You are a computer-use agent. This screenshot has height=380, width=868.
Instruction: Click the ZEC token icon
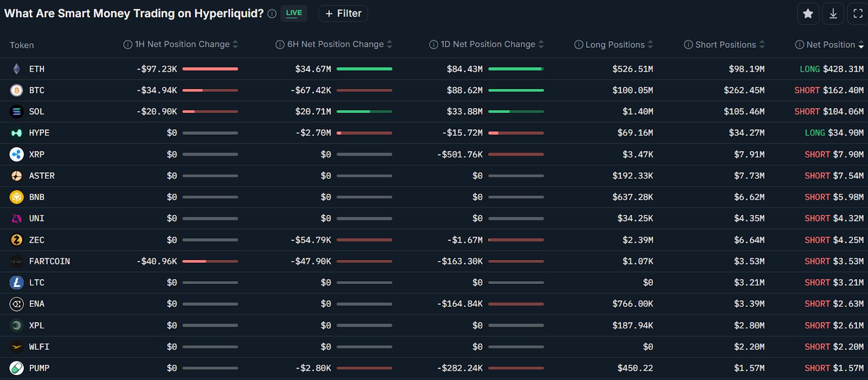point(17,240)
